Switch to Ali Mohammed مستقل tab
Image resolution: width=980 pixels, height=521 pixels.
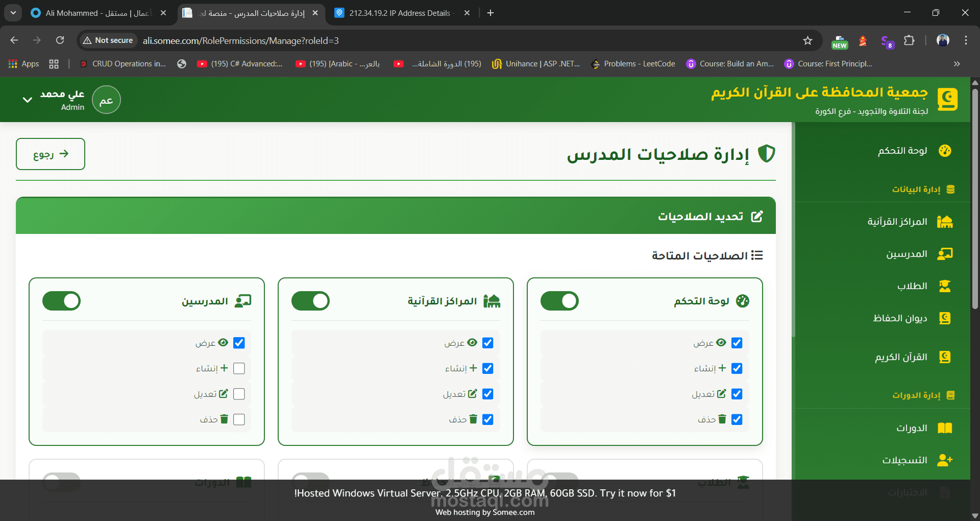[x=98, y=13]
